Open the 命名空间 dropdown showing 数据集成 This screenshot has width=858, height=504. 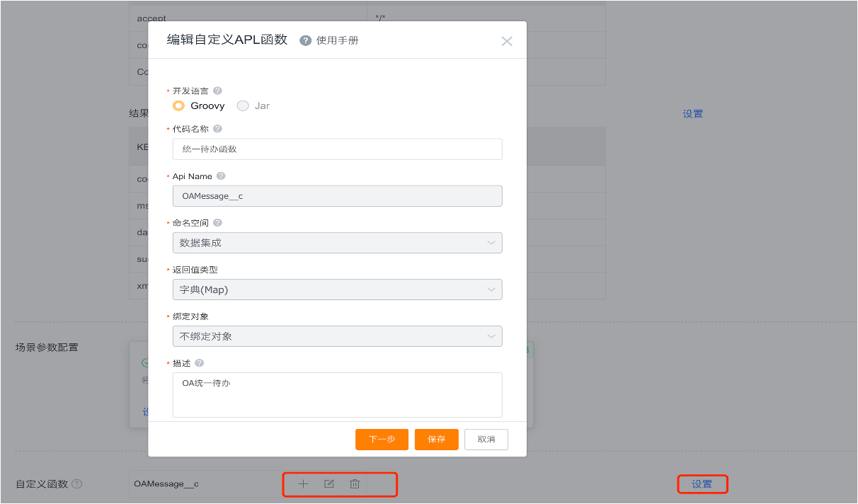pos(338,243)
